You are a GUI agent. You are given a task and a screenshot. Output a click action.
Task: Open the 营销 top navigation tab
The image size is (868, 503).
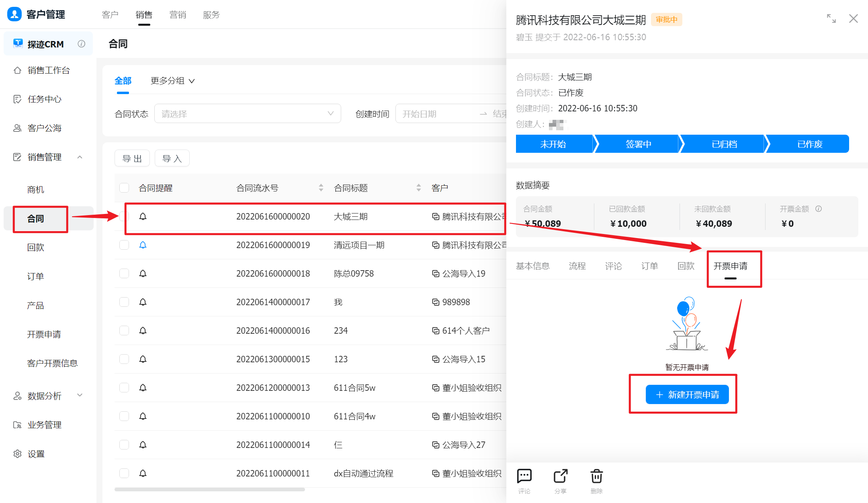[178, 15]
